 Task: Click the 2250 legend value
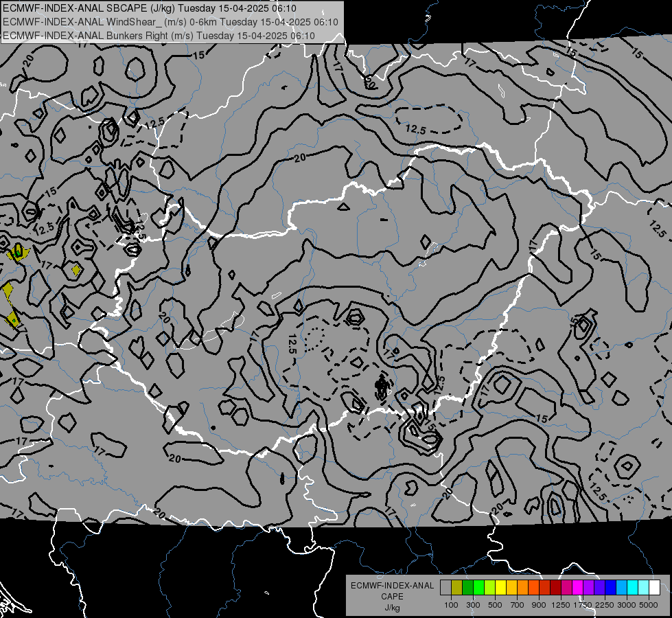605,605
